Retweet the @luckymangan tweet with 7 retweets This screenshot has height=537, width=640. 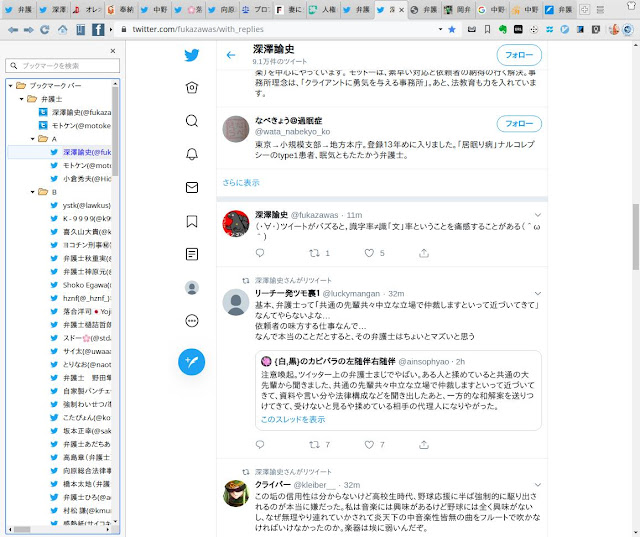[314, 444]
